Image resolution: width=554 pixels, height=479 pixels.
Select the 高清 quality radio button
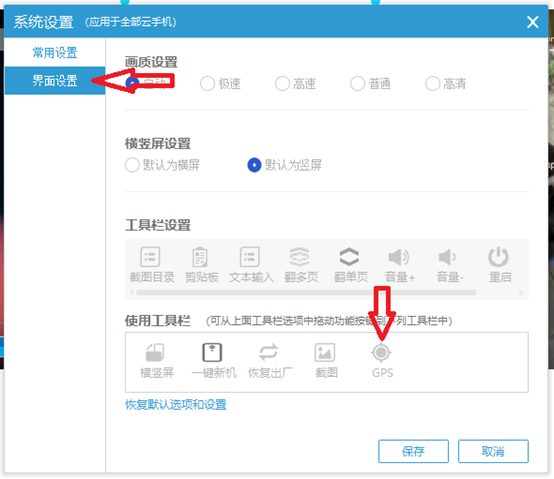coord(432,84)
